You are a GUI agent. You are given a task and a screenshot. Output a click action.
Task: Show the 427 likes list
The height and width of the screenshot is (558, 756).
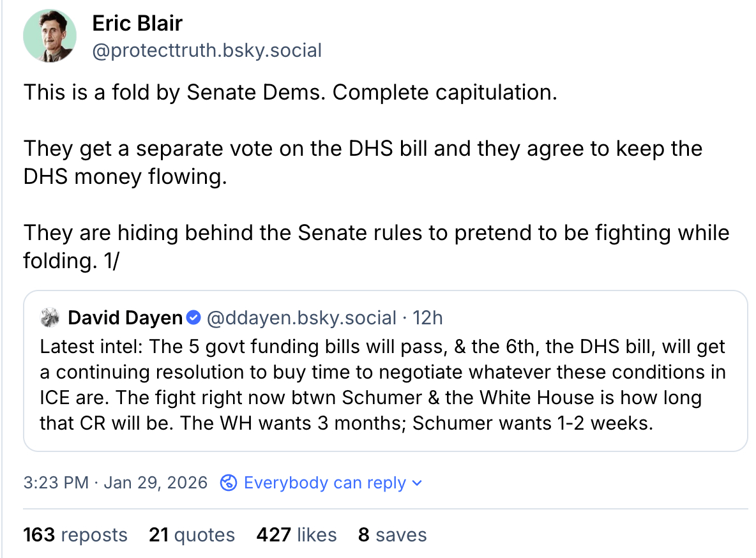tap(296, 534)
